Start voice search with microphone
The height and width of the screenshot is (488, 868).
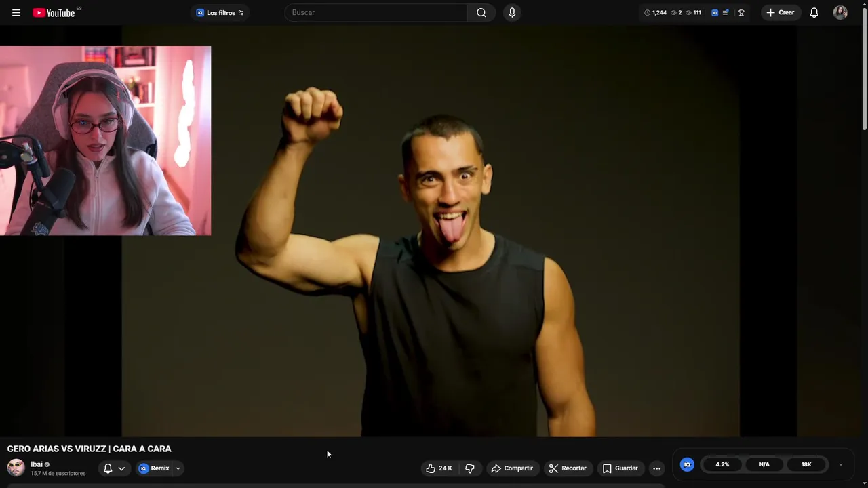tap(512, 13)
